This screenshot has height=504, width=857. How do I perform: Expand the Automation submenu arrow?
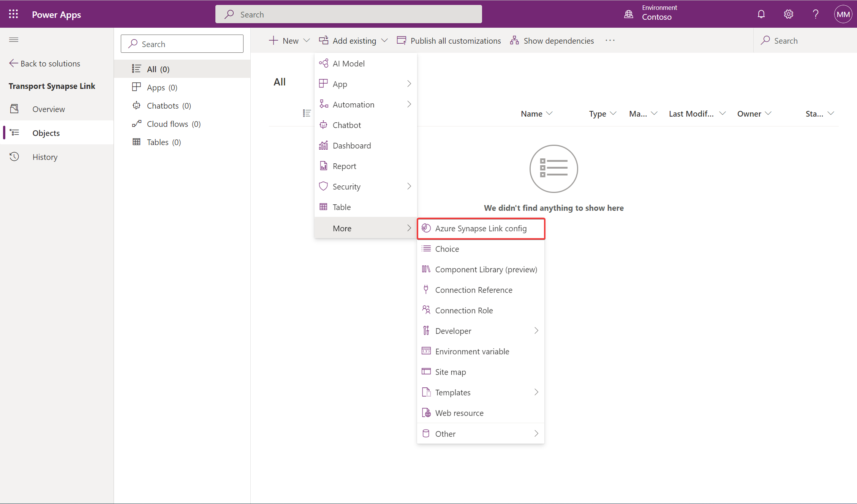(409, 104)
